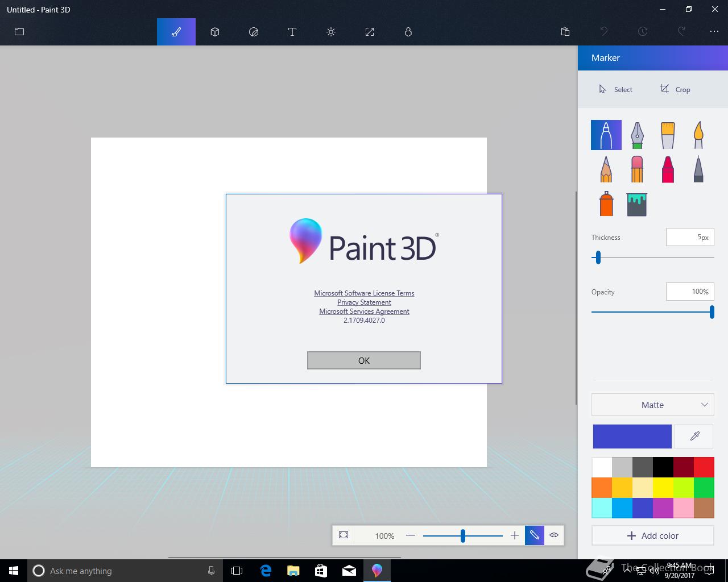
Task: Open the menu folder icon
Action: (x=19, y=32)
